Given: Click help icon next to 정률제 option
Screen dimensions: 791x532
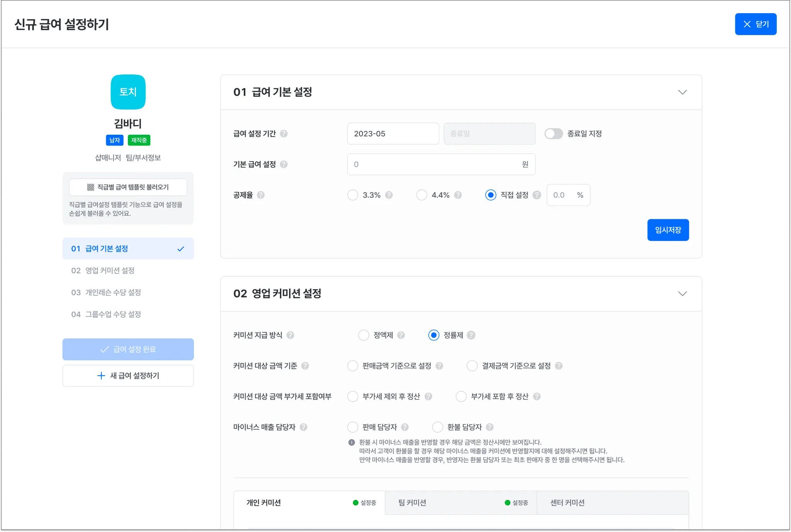Looking at the screenshot, I should [471, 335].
